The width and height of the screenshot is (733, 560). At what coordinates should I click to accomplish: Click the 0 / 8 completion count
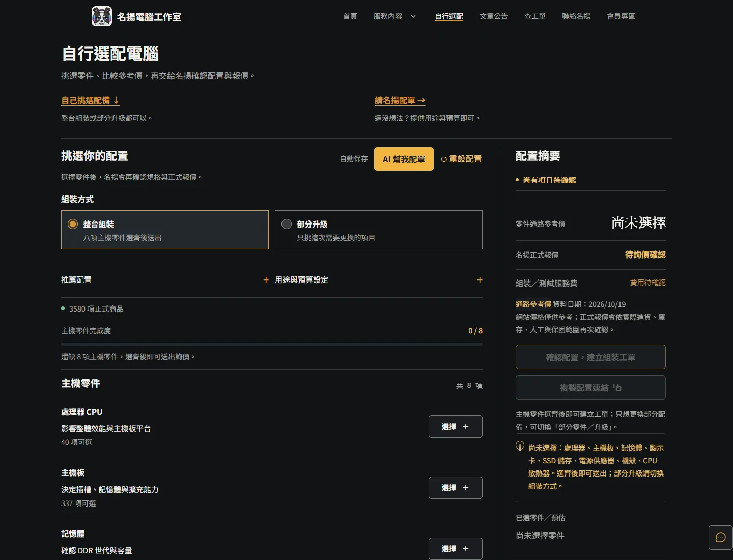point(475,331)
